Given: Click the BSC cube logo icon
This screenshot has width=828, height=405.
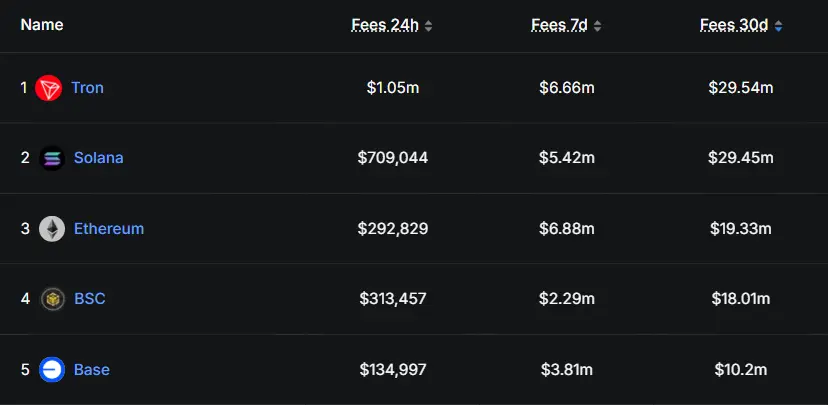Looking at the screenshot, I should (x=52, y=299).
